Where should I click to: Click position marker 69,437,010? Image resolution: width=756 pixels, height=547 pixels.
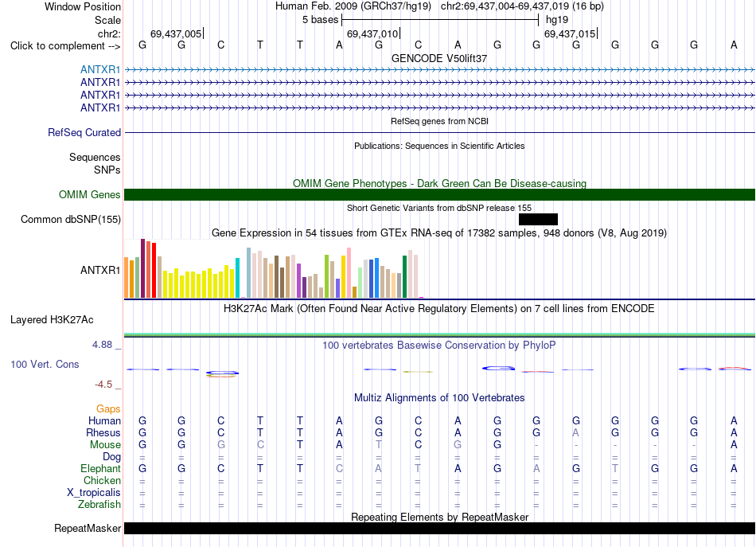click(372, 33)
